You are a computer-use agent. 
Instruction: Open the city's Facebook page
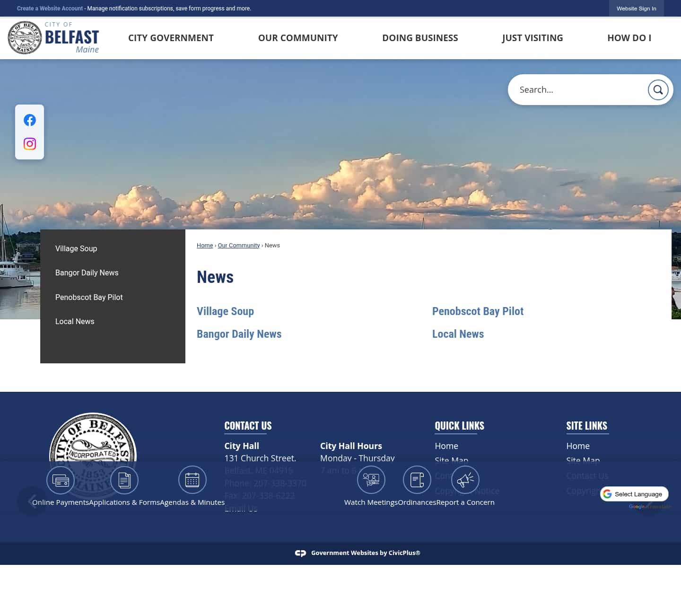[29, 120]
